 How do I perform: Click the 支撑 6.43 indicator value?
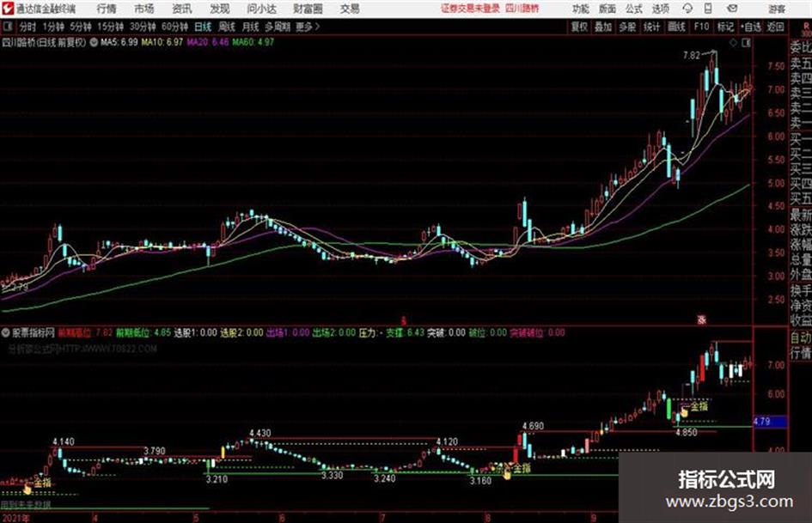tap(405, 332)
